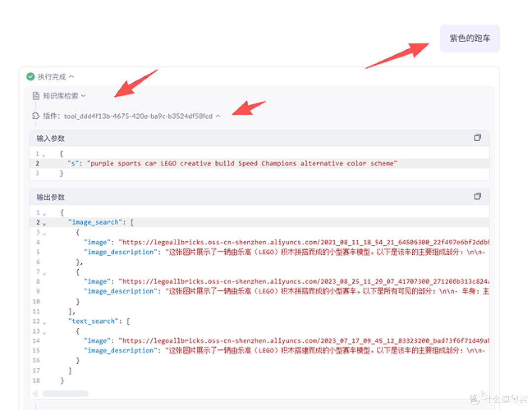This screenshot has width=532, height=410.
Task: Click the "purple sports car LEGO" query string
Action: [x=242, y=163]
